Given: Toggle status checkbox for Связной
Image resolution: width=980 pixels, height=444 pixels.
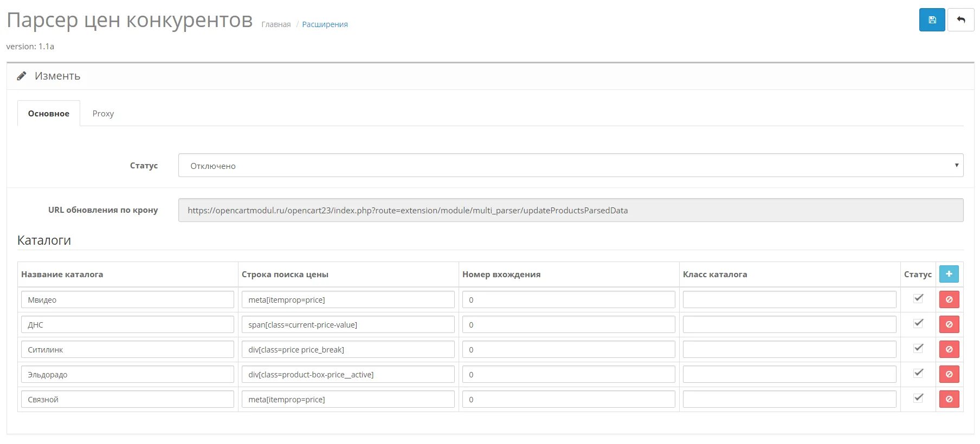Looking at the screenshot, I should point(918,397).
